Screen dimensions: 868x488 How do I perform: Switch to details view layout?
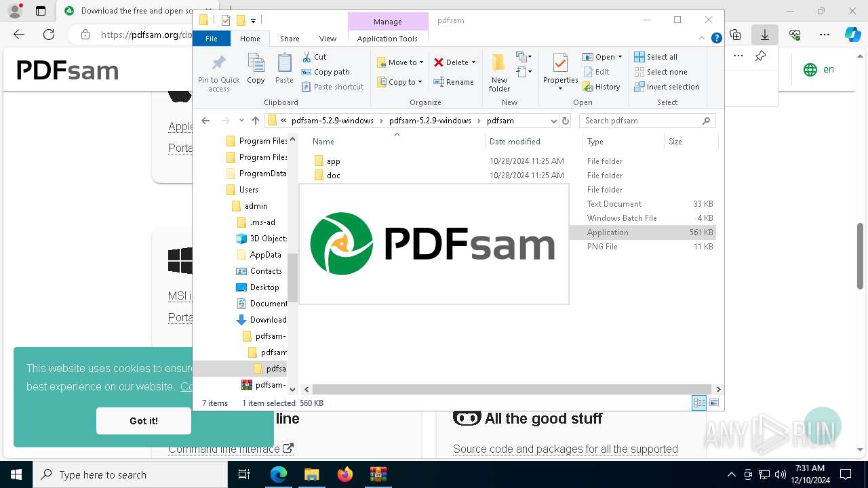tap(699, 403)
